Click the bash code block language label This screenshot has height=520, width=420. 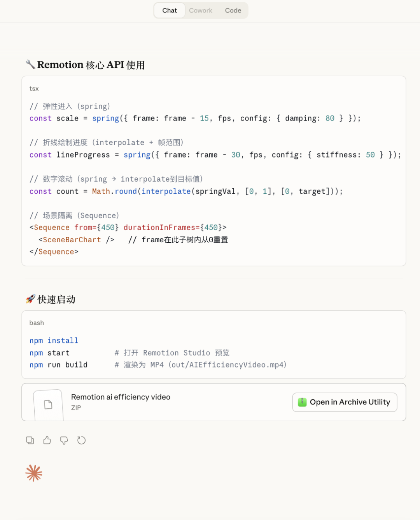pos(37,323)
